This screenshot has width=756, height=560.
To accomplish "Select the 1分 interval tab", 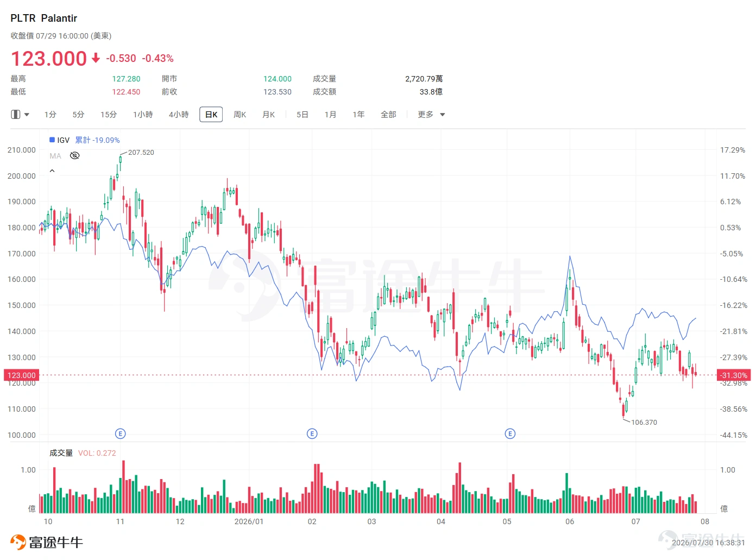I will pos(51,115).
